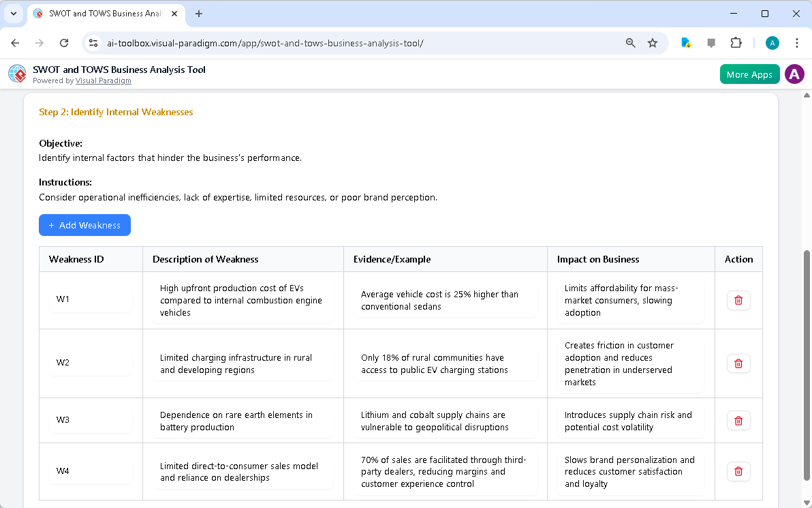Click the magnifier zoom icon in the address bar
812x508 pixels.
click(x=630, y=42)
